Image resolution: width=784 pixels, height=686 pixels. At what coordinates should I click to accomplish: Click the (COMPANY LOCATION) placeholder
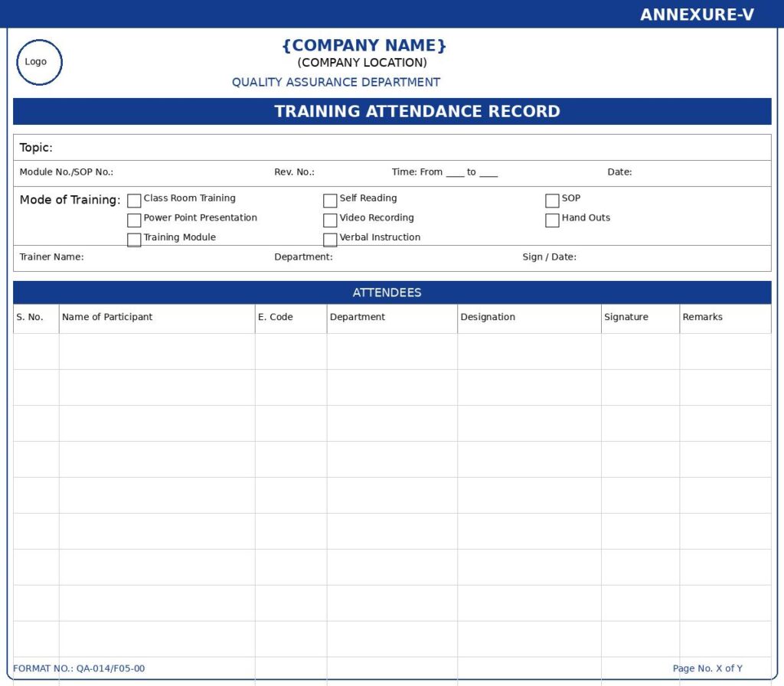pyautogui.click(x=362, y=63)
